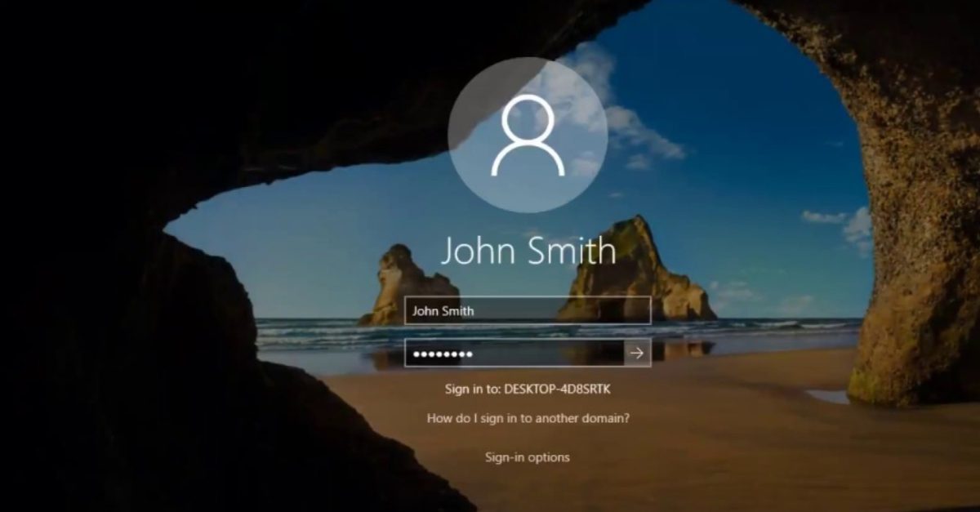Select the DESKTOP-4D8SRTK computer name text
Image resolution: width=980 pixels, height=512 pixels.
[557, 390]
